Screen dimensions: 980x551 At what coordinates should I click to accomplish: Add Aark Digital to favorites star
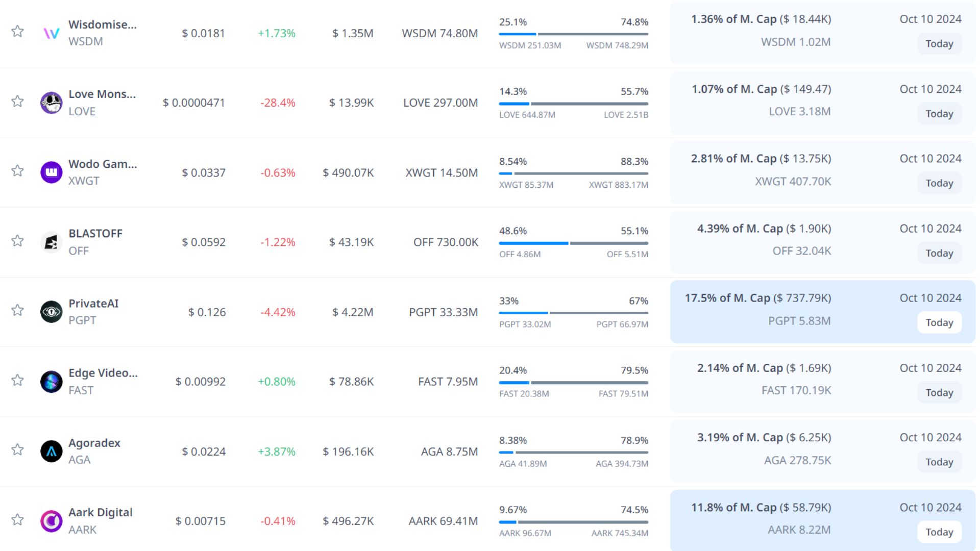(x=17, y=519)
